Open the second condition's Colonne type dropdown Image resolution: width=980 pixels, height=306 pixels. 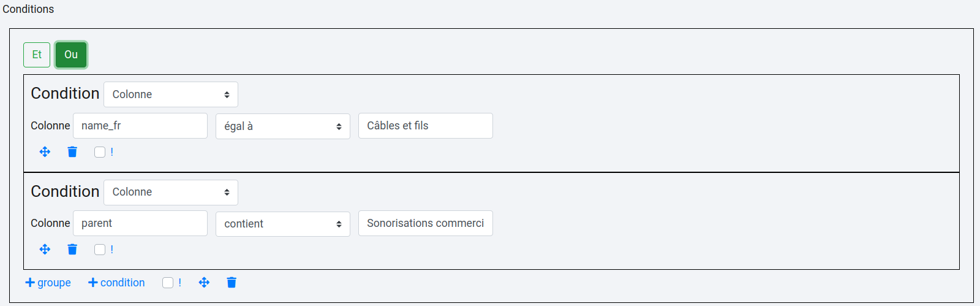pyautogui.click(x=171, y=192)
